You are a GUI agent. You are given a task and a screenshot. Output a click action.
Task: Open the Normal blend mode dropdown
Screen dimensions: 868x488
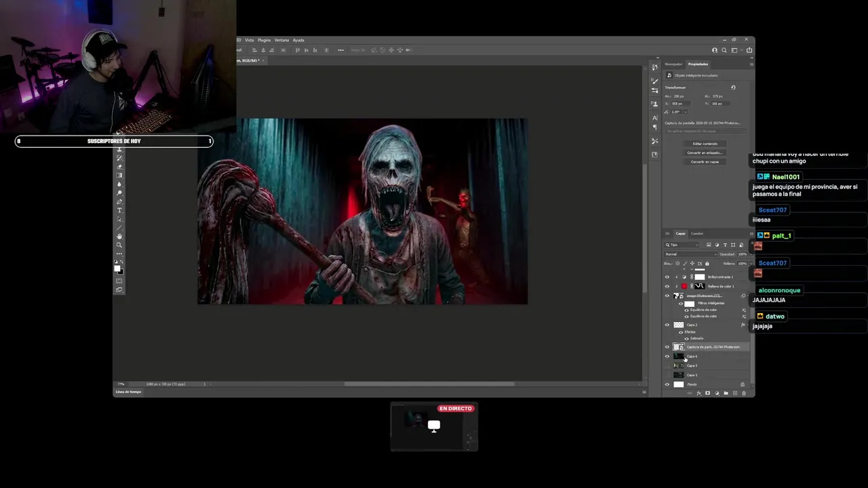pos(690,254)
